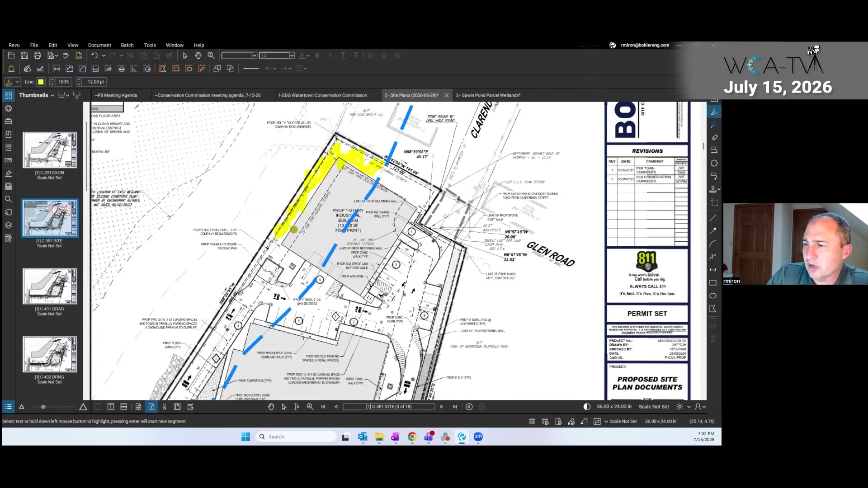Select the Callout tool in right toolbar
The height and width of the screenshot is (488, 868).
tap(713, 176)
